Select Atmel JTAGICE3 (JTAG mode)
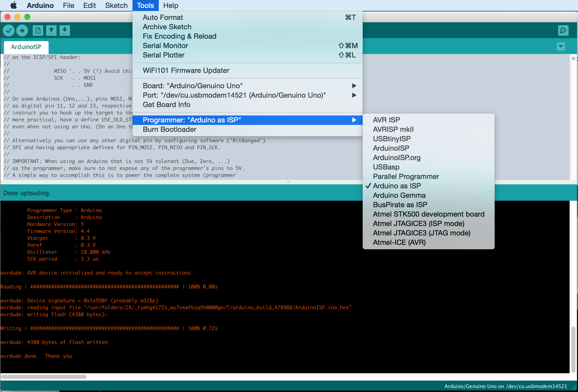This screenshot has height=392, width=578. 428,233
